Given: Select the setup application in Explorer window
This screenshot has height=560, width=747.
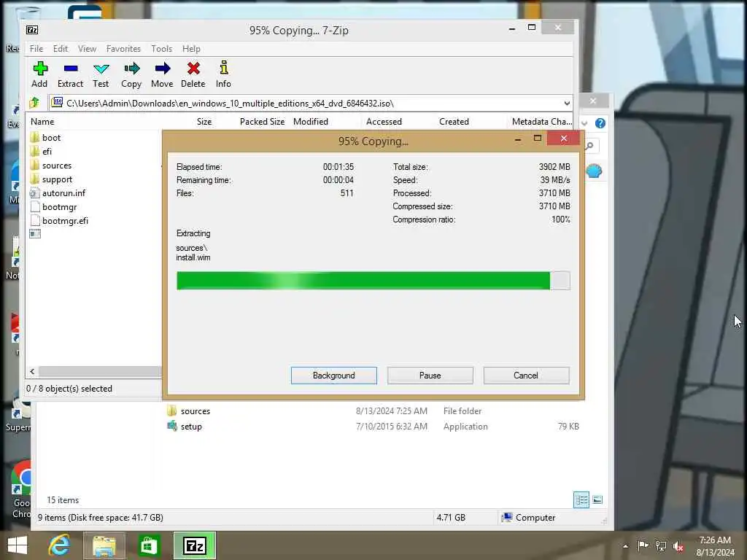Looking at the screenshot, I should (185, 426).
